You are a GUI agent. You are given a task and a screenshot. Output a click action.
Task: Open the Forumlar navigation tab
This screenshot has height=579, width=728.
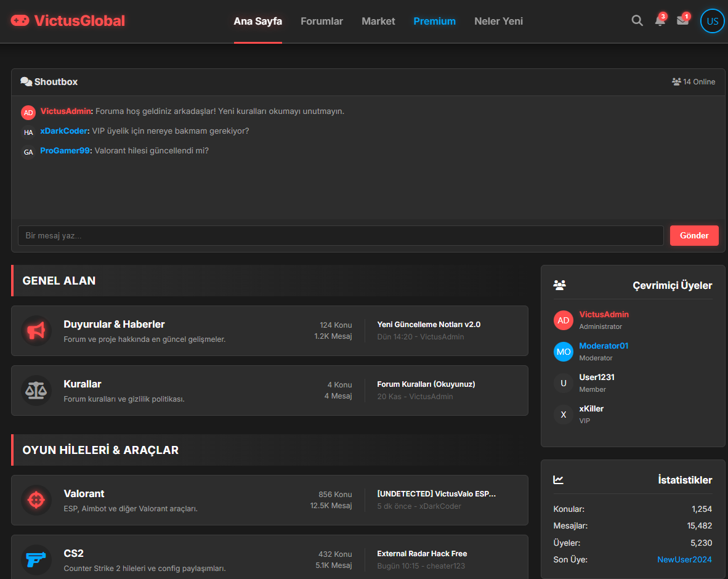pyautogui.click(x=322, y=22)
